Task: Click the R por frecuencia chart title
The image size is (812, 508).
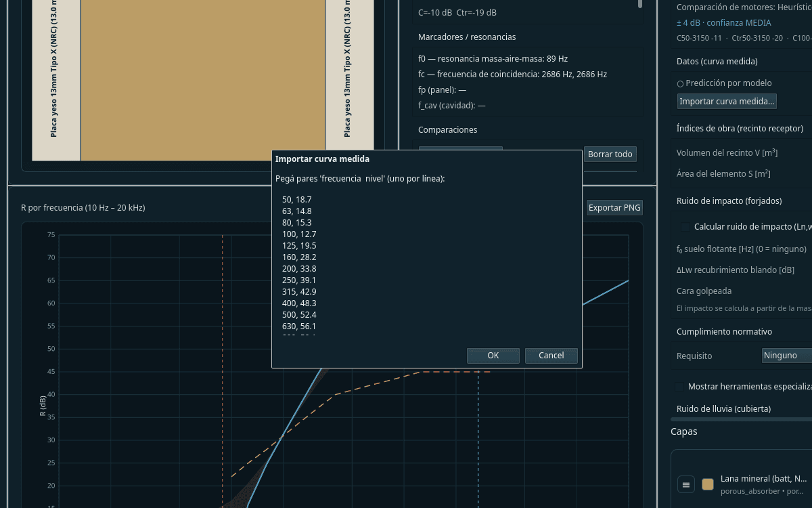Action: pyautogui.click(x=83, y=208)
